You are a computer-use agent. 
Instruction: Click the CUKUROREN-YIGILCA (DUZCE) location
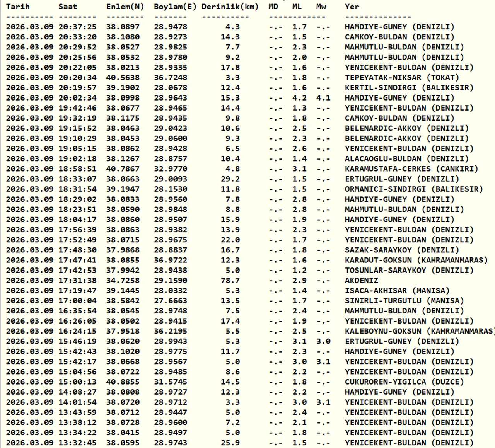(x=404, y=382)
